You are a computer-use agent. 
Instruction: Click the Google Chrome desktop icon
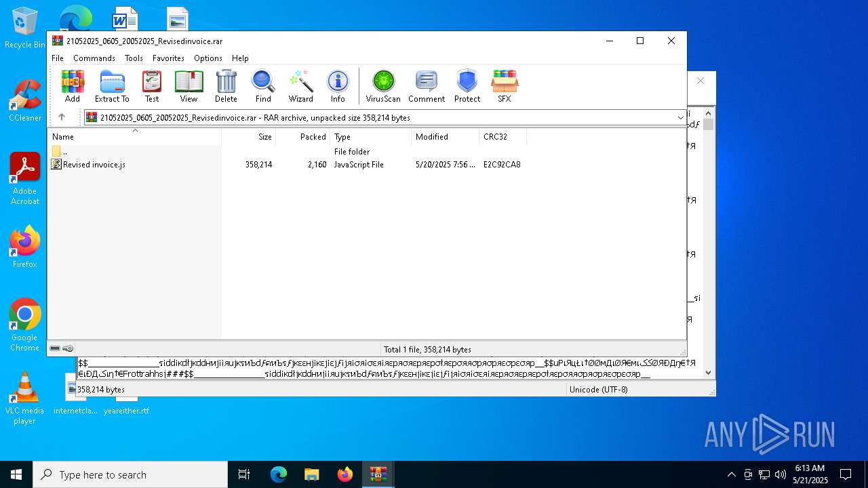[25, 325]
